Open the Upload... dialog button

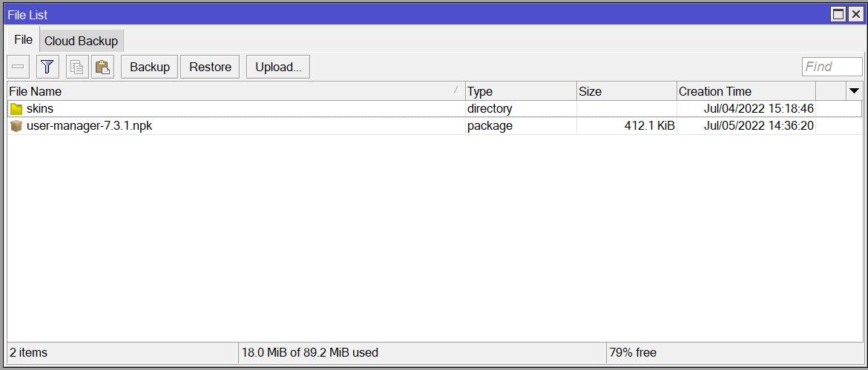click(278, 67)
